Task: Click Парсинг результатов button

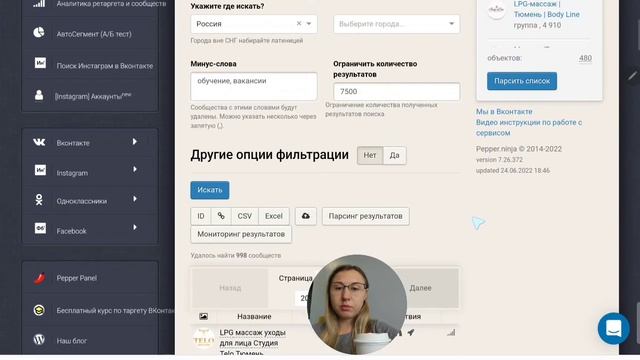Action: pos(365,216)
